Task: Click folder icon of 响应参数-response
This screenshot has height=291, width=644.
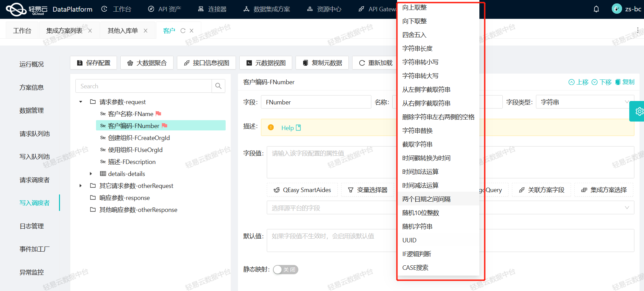Action: [x=93, y=198]
